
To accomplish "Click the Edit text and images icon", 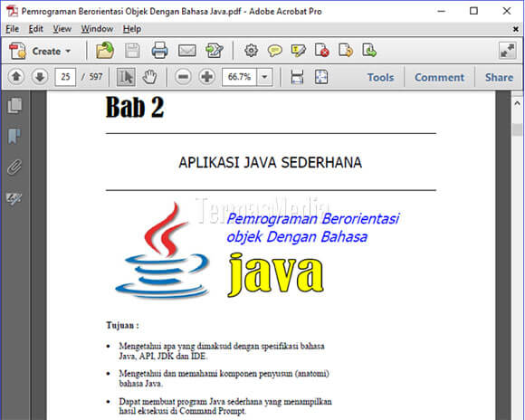I will [x=215, y=51].
